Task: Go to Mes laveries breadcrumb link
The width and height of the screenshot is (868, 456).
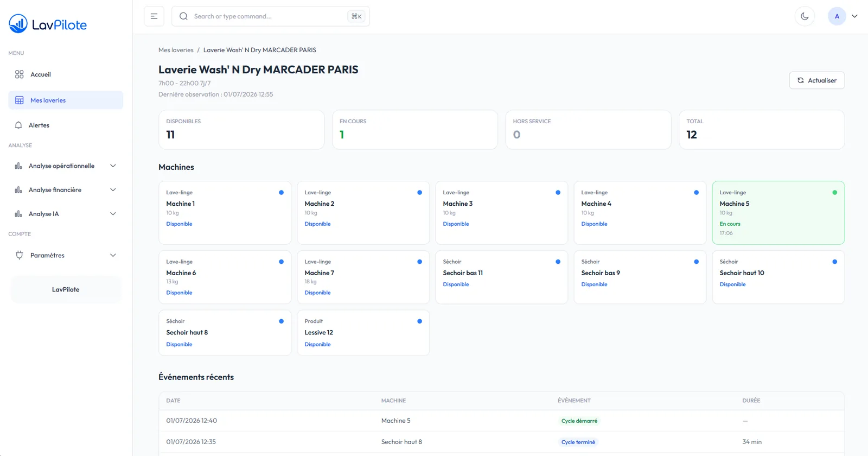Action: click(176, 50)
